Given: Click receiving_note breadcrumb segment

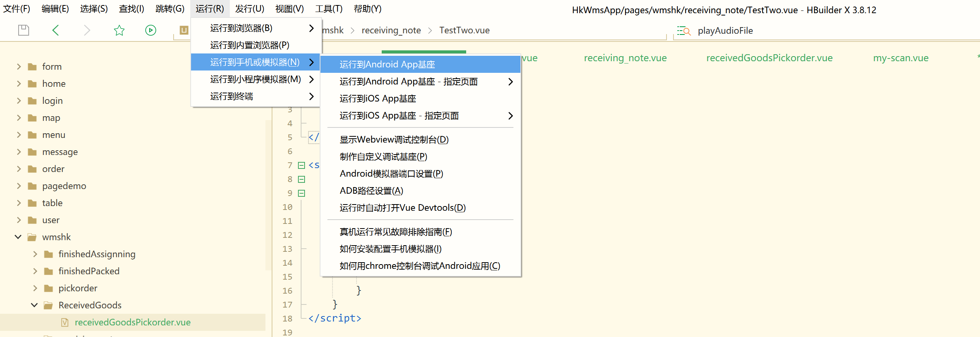Looking at the screenshot, I should (x=391, y=30).
